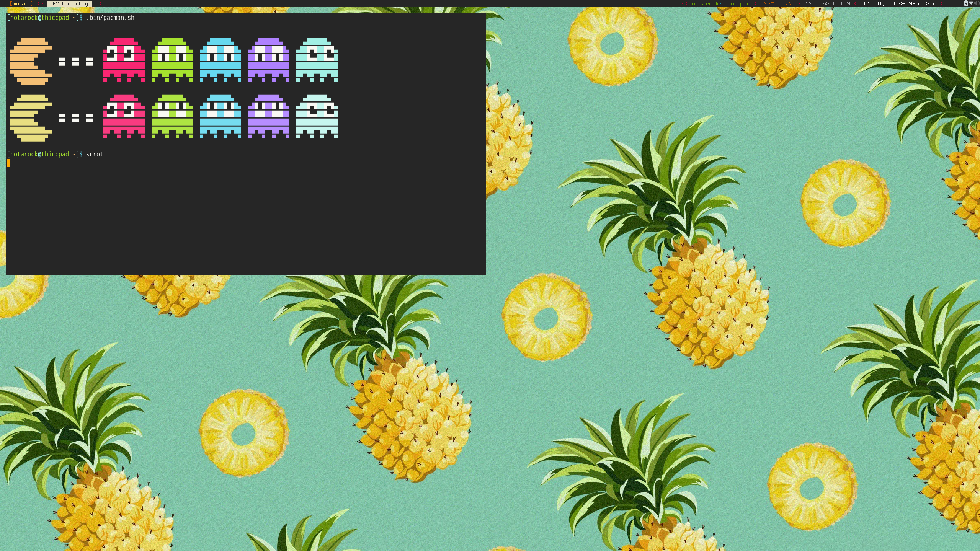
Task: Click the 97% status bar indicator
Action: 769,3
